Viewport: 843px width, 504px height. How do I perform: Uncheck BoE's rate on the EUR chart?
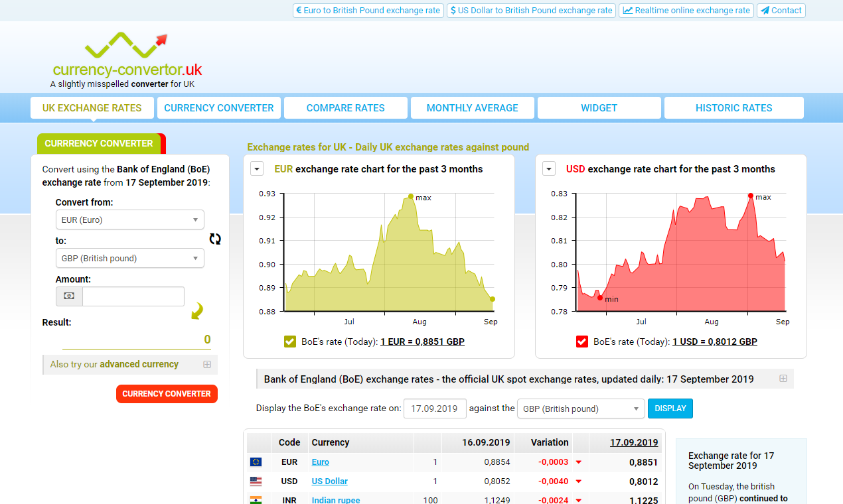(289, 342)
